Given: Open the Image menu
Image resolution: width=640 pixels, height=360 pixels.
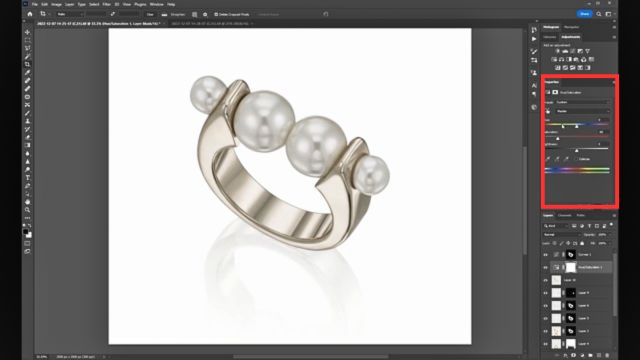Looking at the screenshot, I should tap(56, 4).
